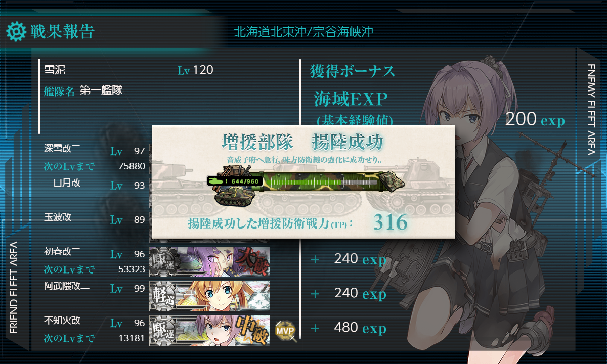Click the 増援部隊 揚陸成功 popup title

[x=302, y=143]
